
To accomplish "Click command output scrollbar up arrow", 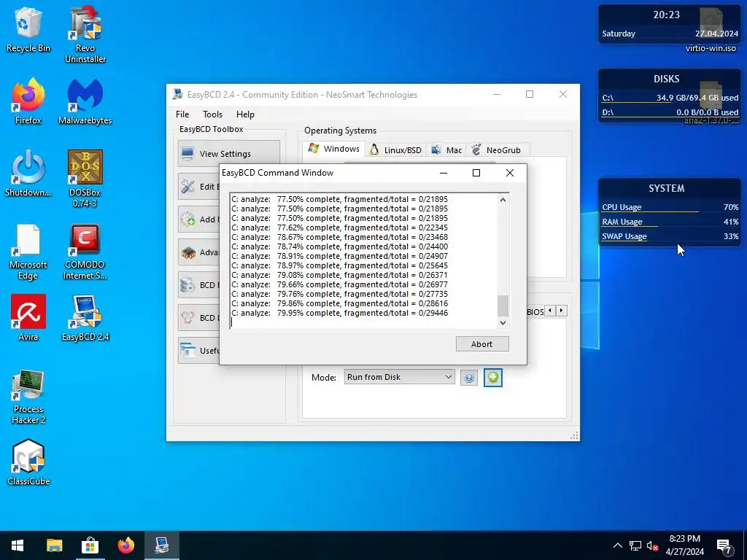I will (503, 200).
